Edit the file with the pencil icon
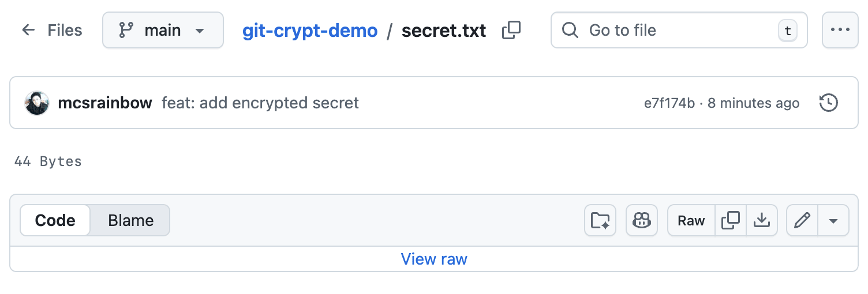The width and height of the screenshot is (868, 294). coord(802,220)
